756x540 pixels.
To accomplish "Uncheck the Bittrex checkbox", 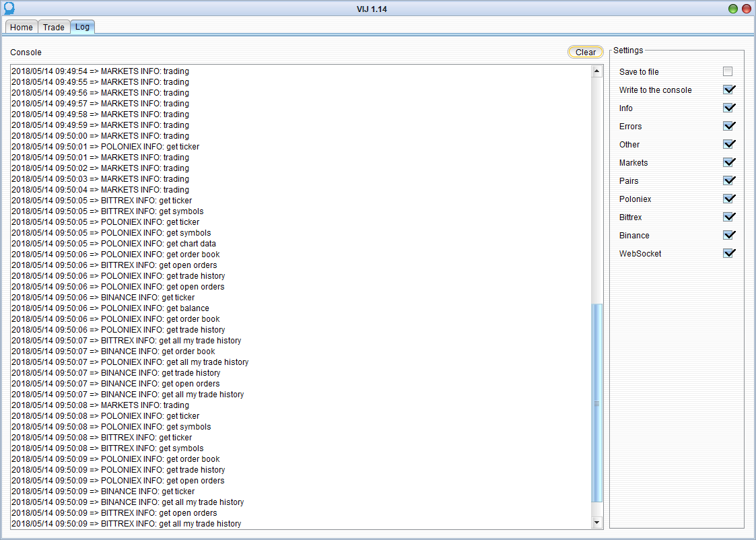I will pos(728,217).
